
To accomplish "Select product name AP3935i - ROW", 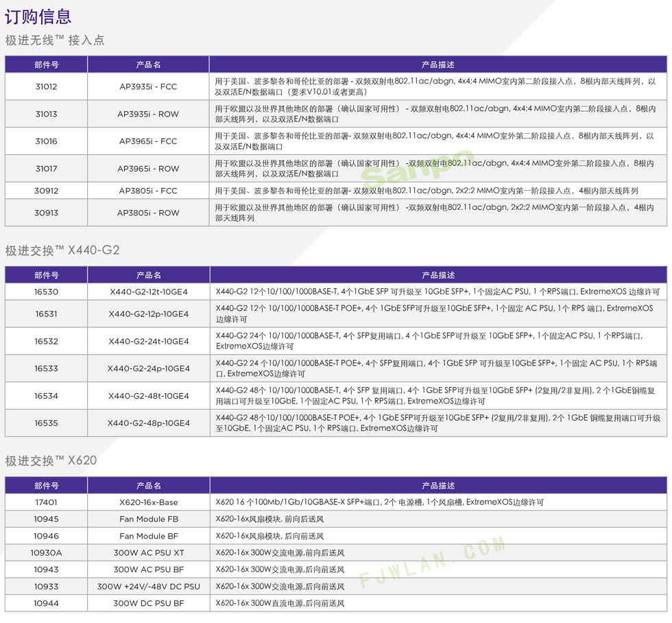I will 148,114.
